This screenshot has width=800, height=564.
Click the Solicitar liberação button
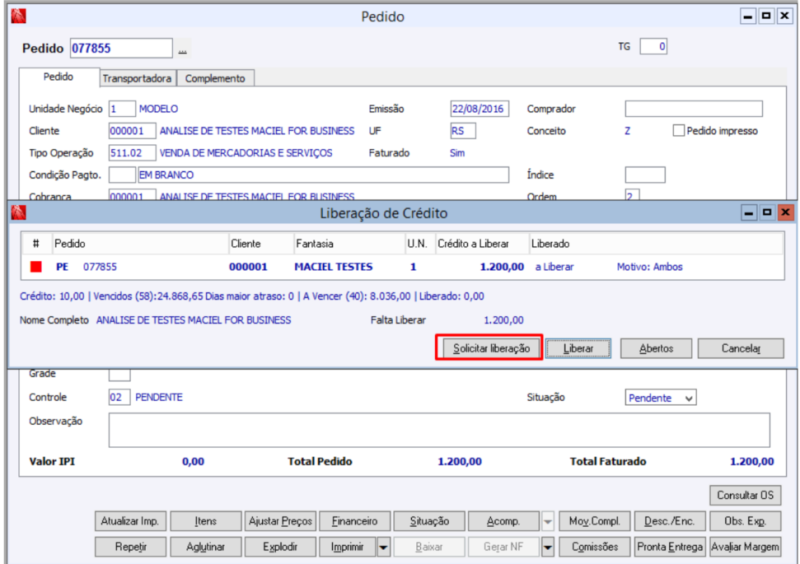(491, 348)
